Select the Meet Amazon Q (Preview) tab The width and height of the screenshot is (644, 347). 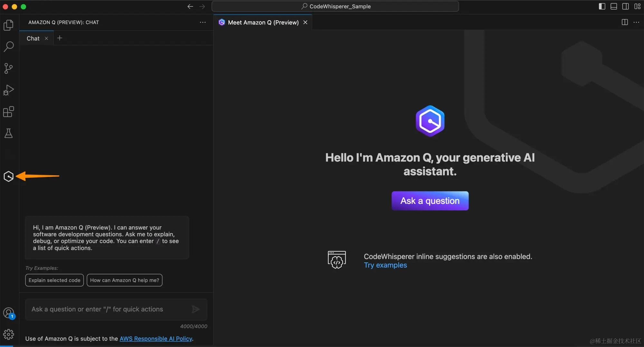pyautogui.click(x=263, y=22)
